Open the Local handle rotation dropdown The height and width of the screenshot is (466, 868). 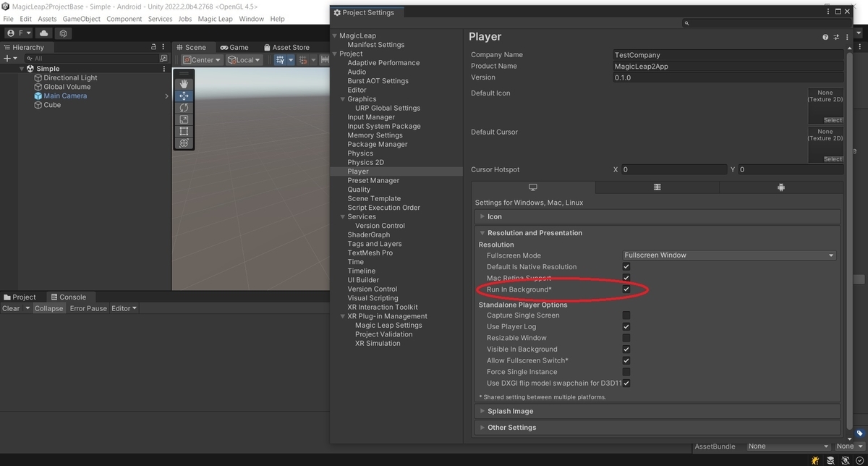[x=244, y=60]
